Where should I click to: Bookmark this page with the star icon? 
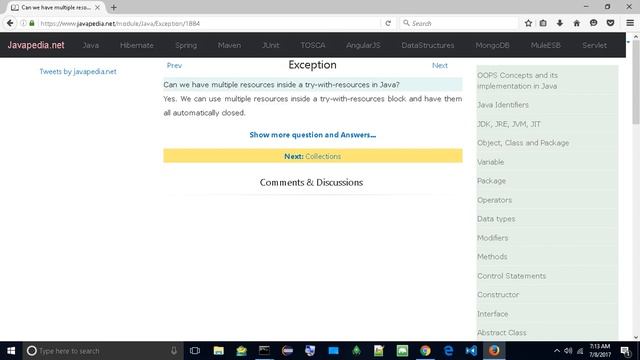tap(528, 23)
